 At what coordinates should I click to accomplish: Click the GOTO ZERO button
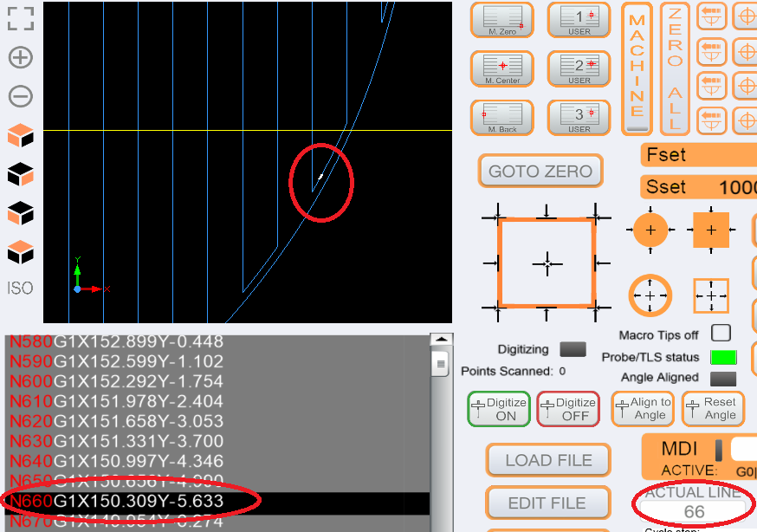pos(540,171)
